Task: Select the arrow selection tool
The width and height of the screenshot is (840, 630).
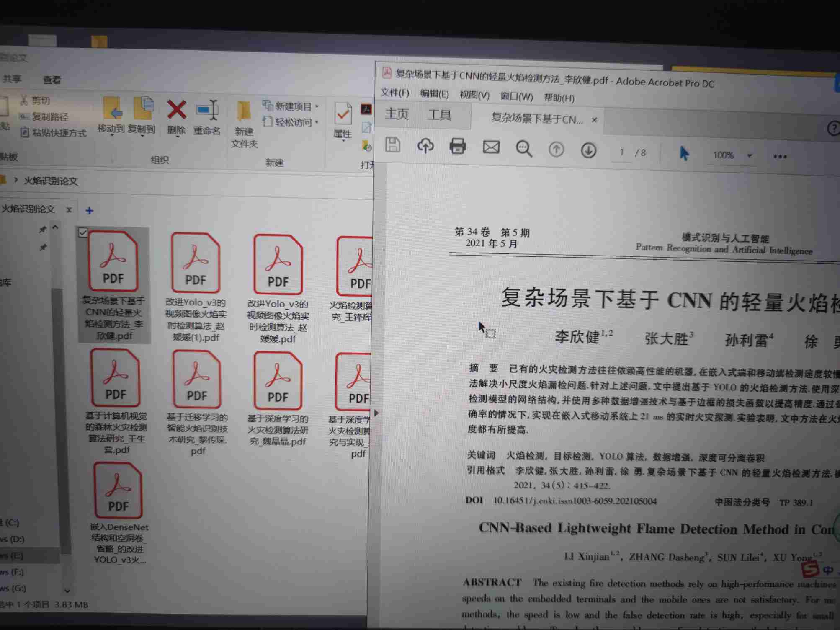Action: coord(684,153)
